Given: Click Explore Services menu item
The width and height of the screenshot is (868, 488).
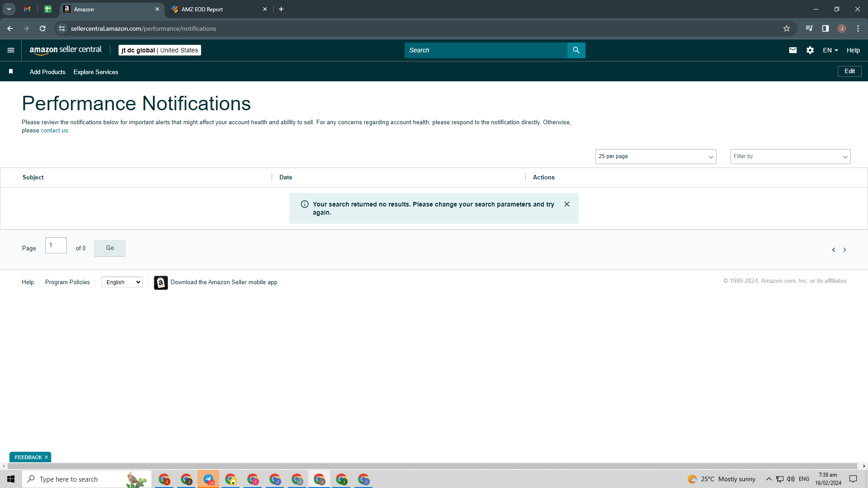Looking at the screenshot, I should [96, 72].
